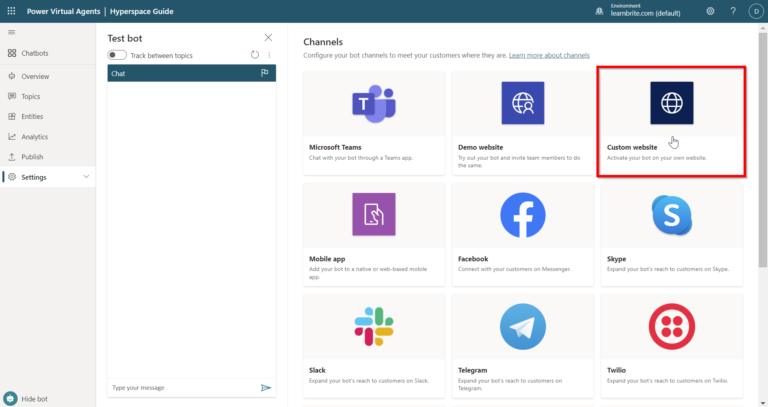The width and height of the screenshot is (768, 407).
Task: Toggle Track between topics switch
Action: tap(117, 55)
